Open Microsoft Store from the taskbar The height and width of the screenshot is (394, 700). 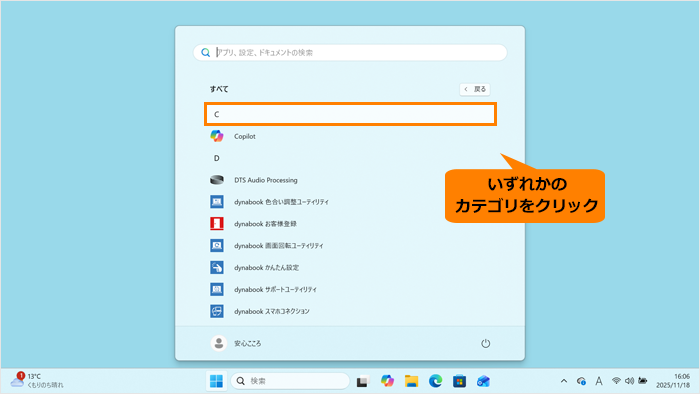(459, 382)
